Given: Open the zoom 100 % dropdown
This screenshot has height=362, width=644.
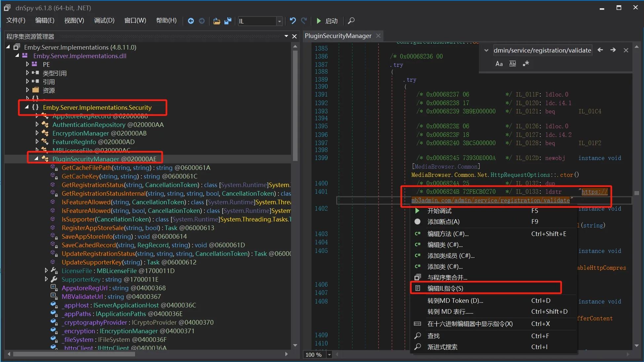Looking at the screenshot, I should coord(329,355).
